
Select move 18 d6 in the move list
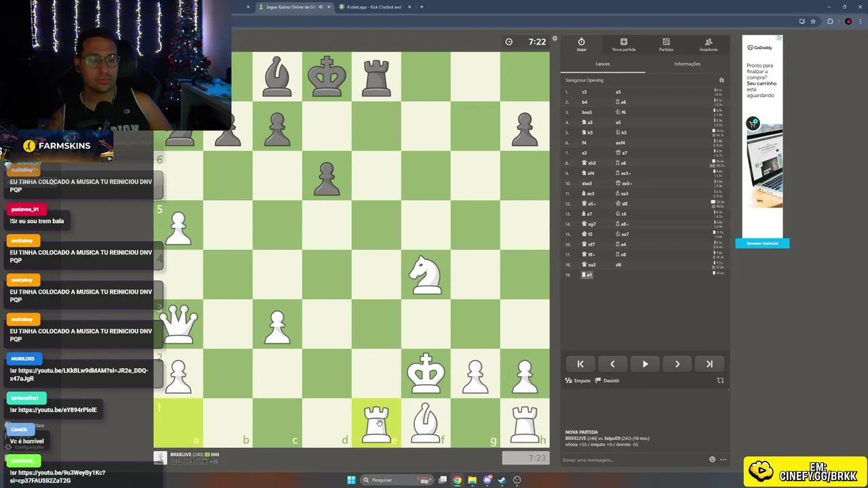tap(618, 265)
